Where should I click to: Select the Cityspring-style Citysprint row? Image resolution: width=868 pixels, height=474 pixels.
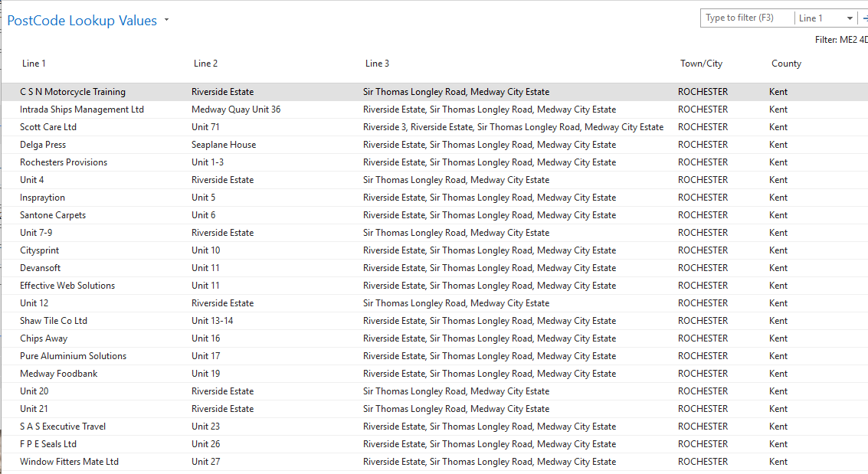(434, 250)
